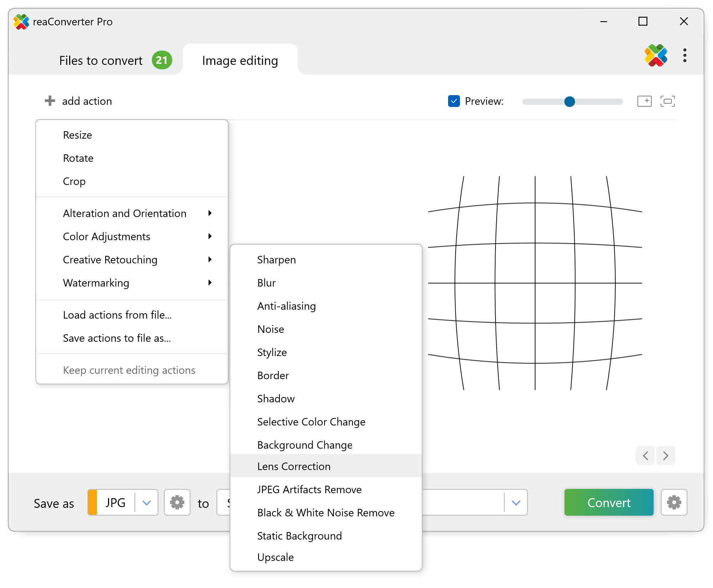The image size is (713, 588).
Task: Click the reaConverter logo in tab bar
Action: click(656, 56)
